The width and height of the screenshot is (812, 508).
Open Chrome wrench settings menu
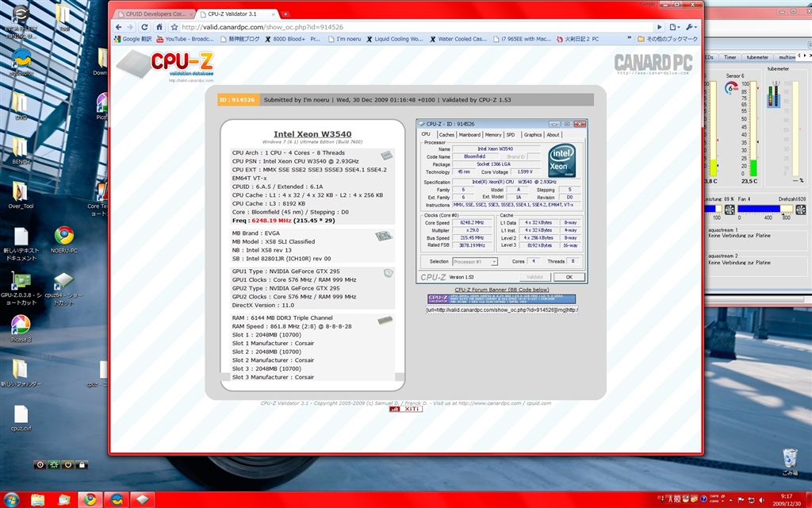pyautogui.click(x=691, y=27)
